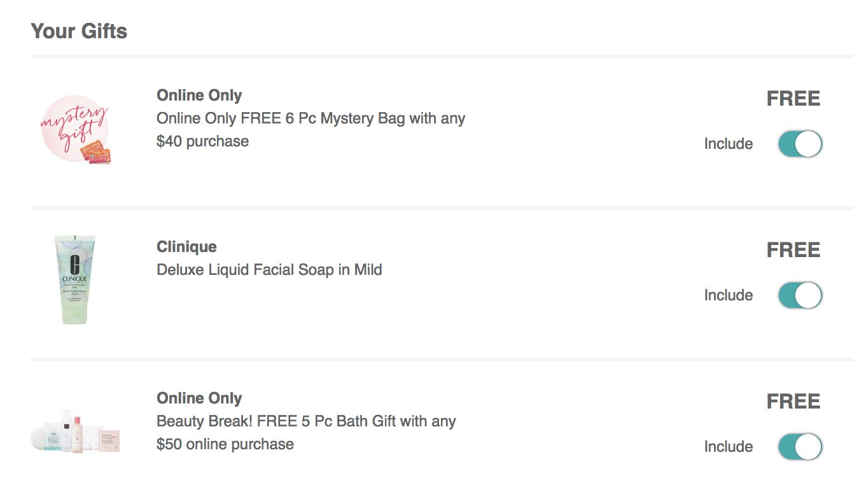Click the FREE price on Mystery Bag row
Image resolution: width=859 pixels, height=504 pixels.
coord(793,99)
